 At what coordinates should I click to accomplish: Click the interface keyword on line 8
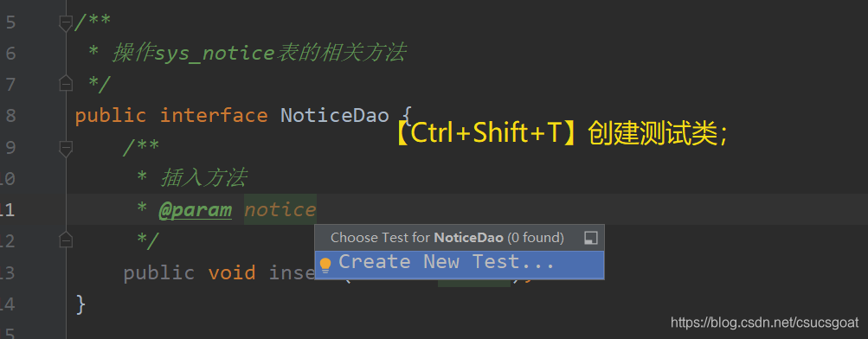(214, 116)
